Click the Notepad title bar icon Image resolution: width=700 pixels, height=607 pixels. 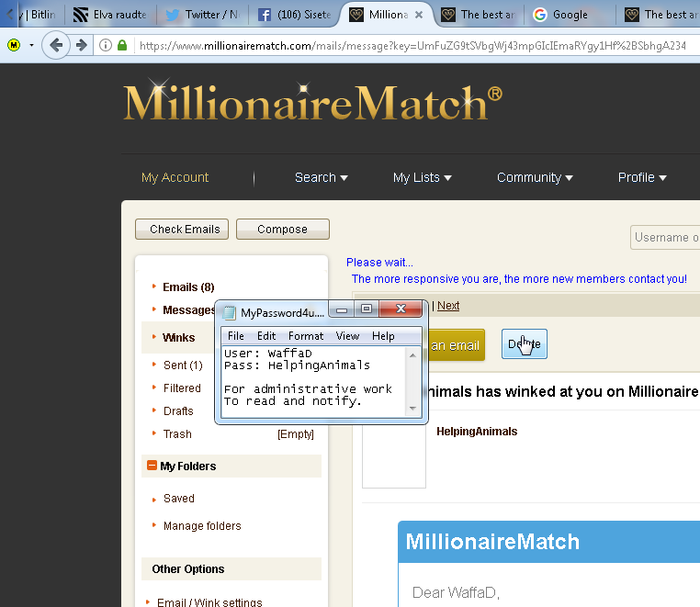pos(230,313)
